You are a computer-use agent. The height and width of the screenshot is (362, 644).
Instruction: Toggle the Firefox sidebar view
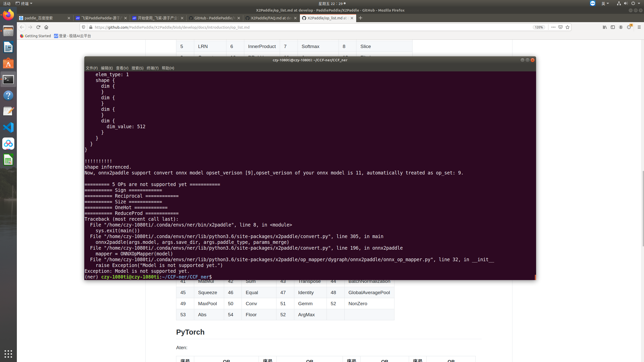tap(613, 27)
